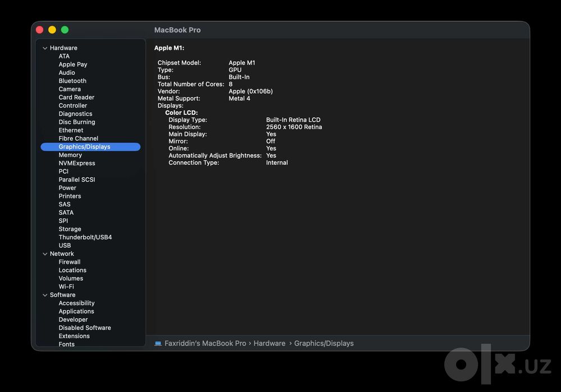Click Faxriddin's MacBook Pro breadcrumb

pos(205,343)
